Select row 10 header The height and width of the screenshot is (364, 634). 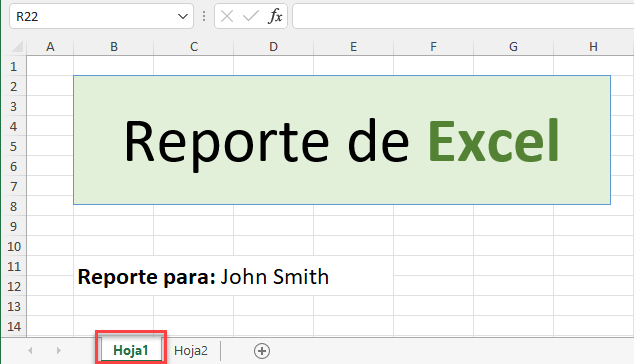14,246
